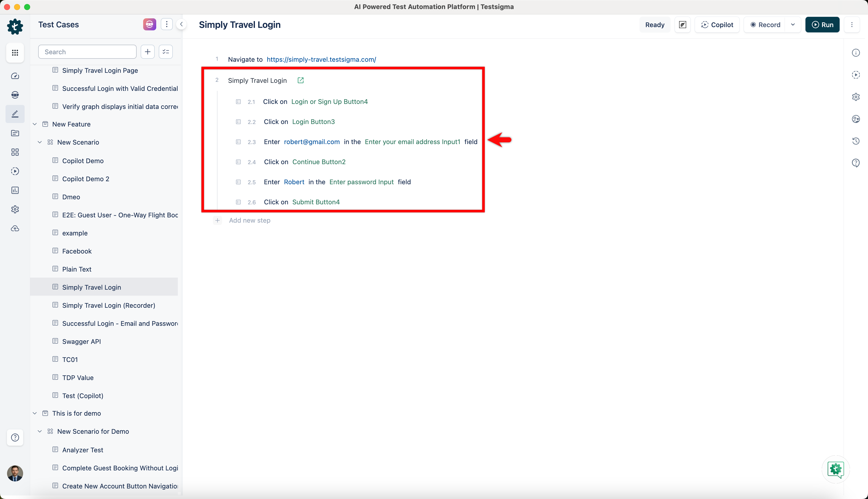This screenshot has height=499, width=868.
Task: Click the Atto AI agent icon beside Test Cases
Action: click(x=149, y=24)
